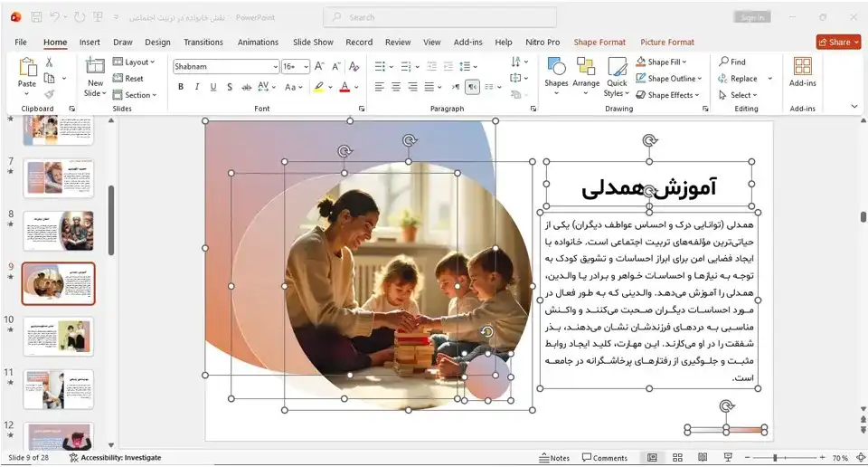Select slide 8 thumbnail
868x467 pixels.
coord(59,231)
